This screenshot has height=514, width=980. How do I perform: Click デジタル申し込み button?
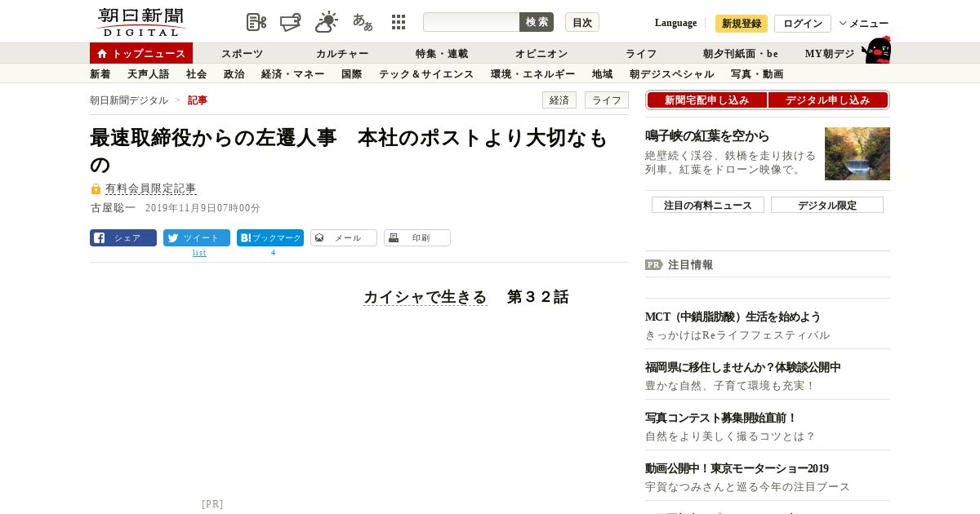828,100
